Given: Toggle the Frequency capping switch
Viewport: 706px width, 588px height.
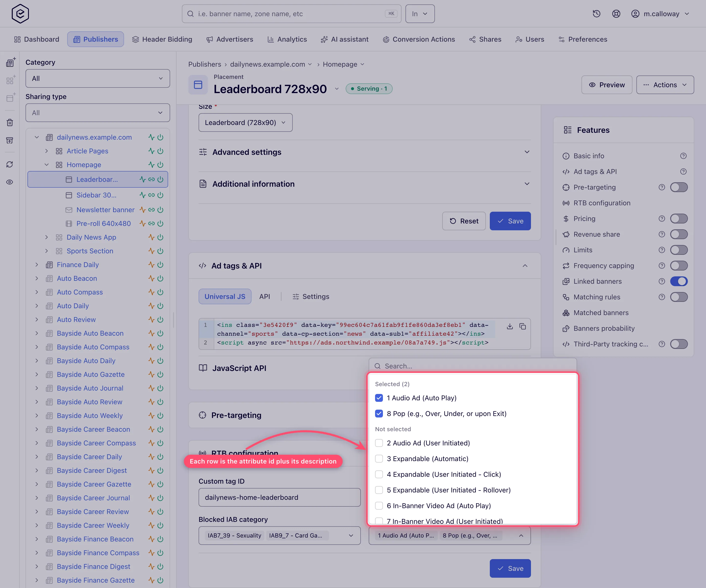Looking at the screenshot, I should coord(679,266).
